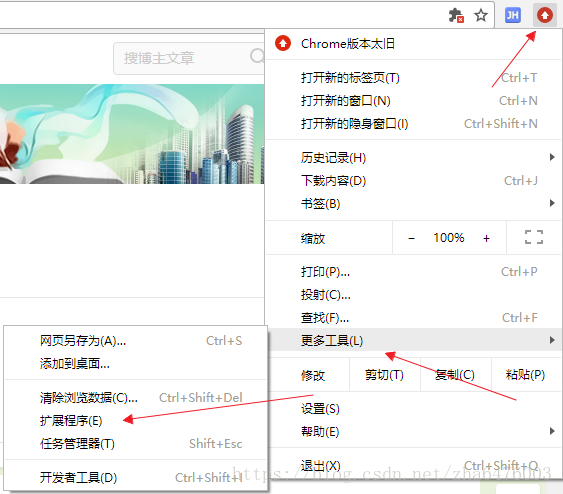Select 清除浏览数据(C)... in submenu

[136, 398]
